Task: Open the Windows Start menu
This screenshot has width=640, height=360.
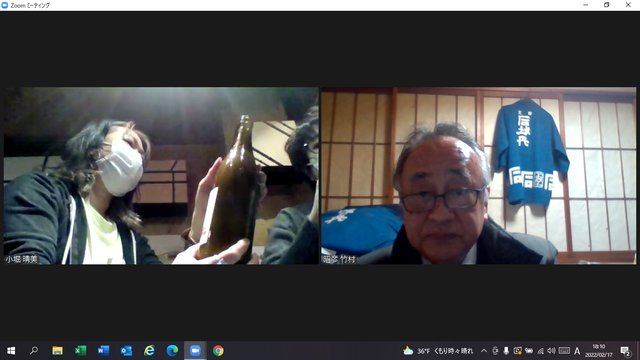Action: 11,351
